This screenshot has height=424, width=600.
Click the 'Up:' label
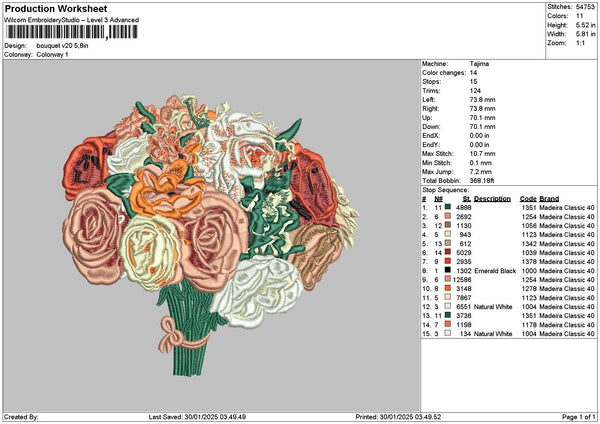(427, 118)
